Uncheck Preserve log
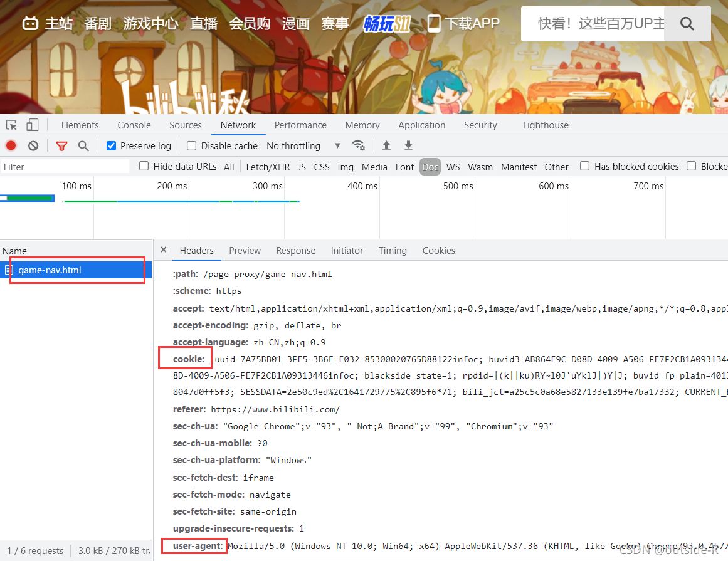Image resolution: width=728 pixels, height=561 pixels. pyautogui.click(x=110, y=145)
